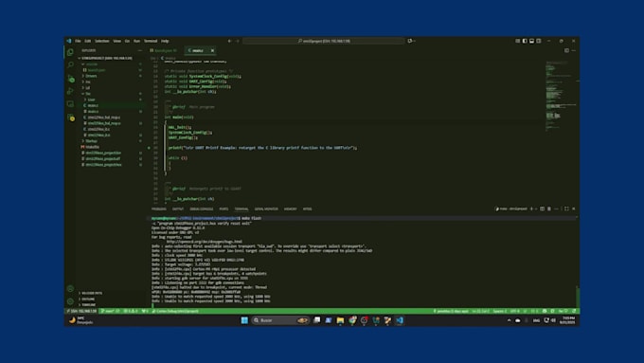Open the Run and Debug view
Image resolution: width=644 pixels, height=363 pixels.
[x=70, y=91]
